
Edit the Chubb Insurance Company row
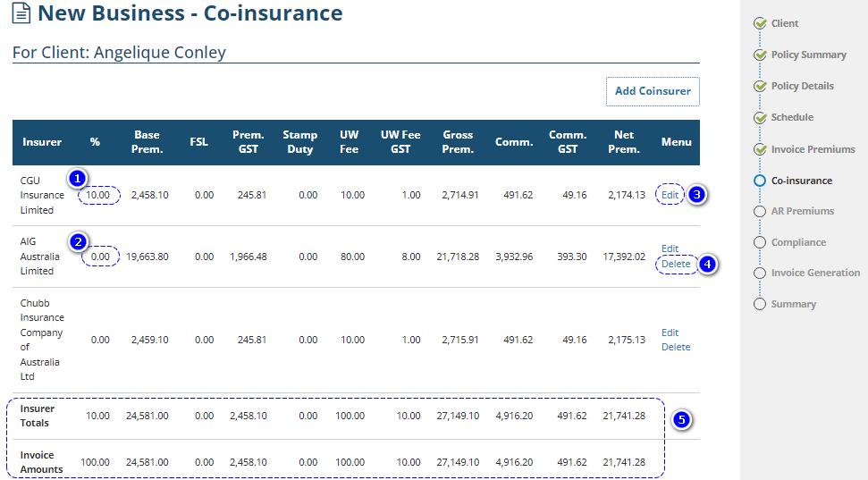click(x=670, y=333)
